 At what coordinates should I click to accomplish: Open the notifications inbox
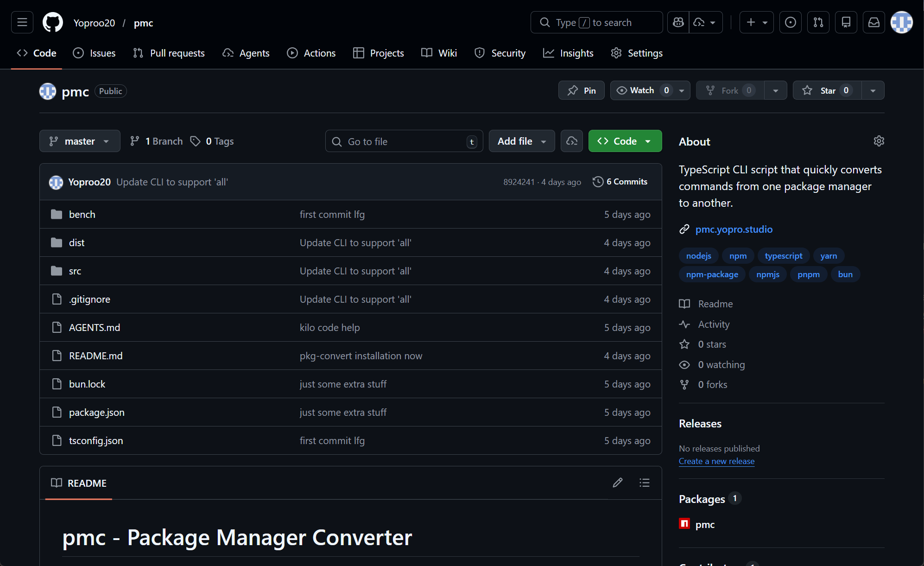[x=874, y=22]
